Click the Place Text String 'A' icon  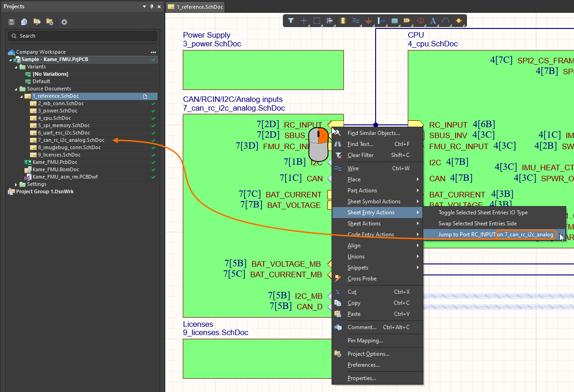(x=433, y=21)
